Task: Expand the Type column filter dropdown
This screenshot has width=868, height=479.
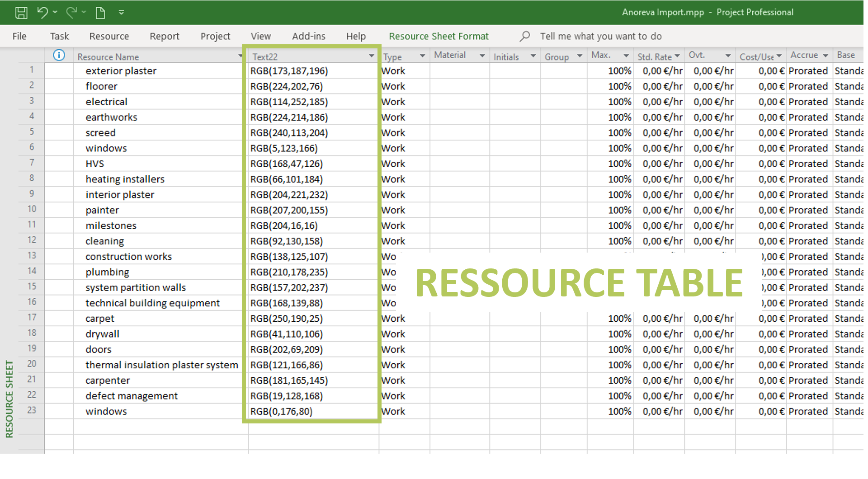Action: (422, 56)
